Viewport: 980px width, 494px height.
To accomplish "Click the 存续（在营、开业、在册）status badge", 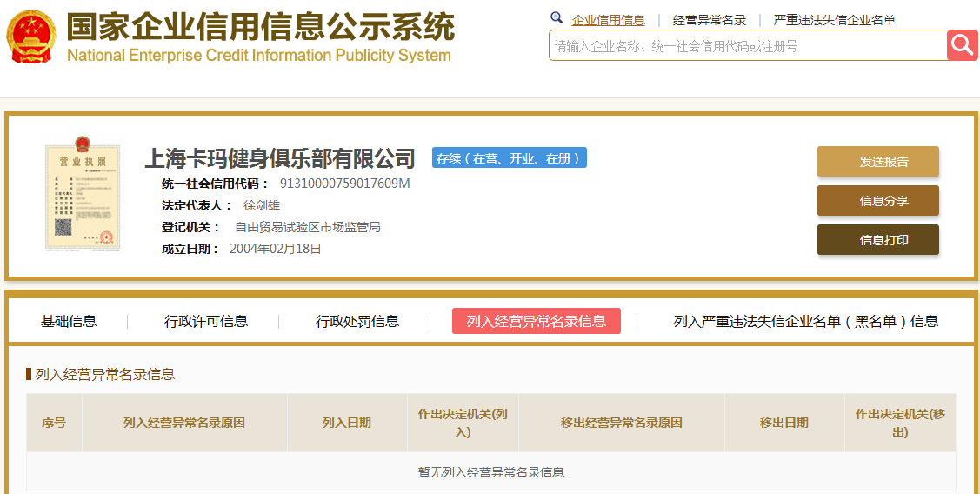I will 510,158.
